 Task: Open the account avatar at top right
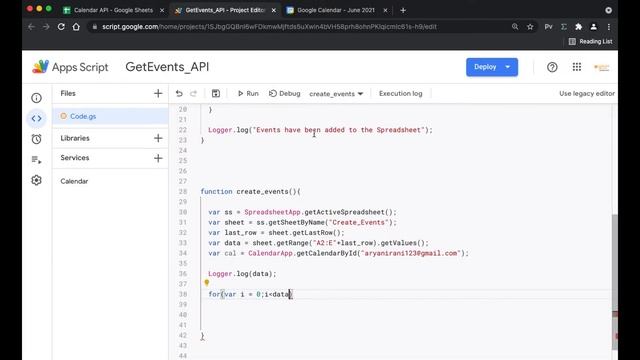(x=601, y=67)
